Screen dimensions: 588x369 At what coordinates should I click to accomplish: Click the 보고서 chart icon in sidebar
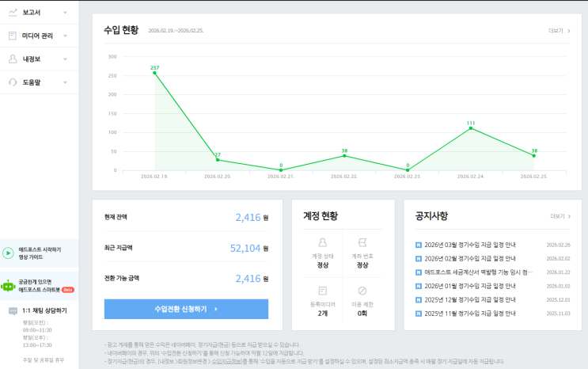13,12
